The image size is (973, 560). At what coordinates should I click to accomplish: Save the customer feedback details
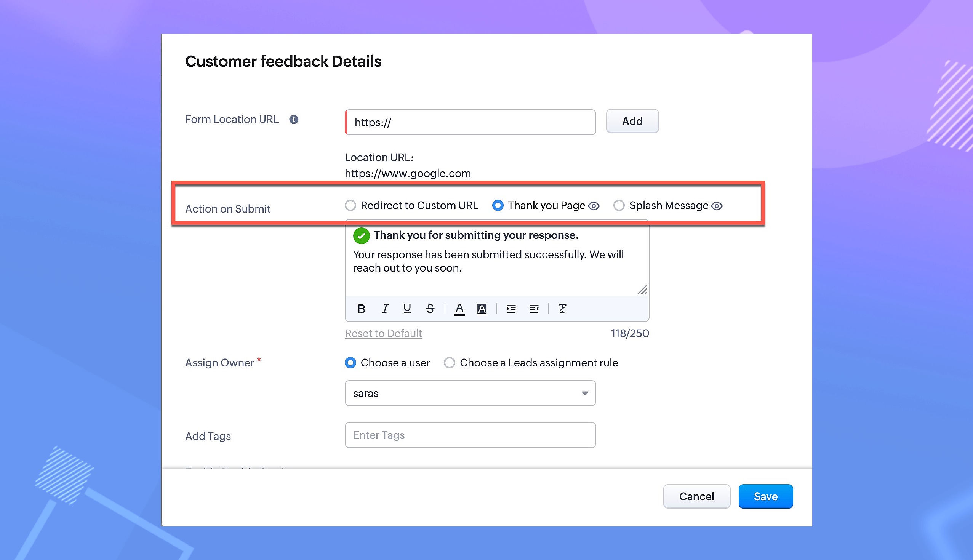click(x=765, y=496)
